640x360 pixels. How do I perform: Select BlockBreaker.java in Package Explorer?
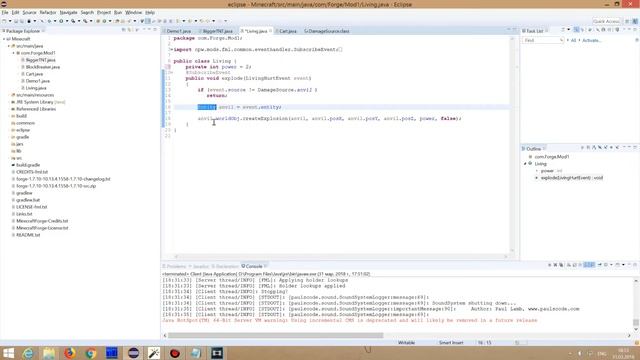click(x=42, y=67)
